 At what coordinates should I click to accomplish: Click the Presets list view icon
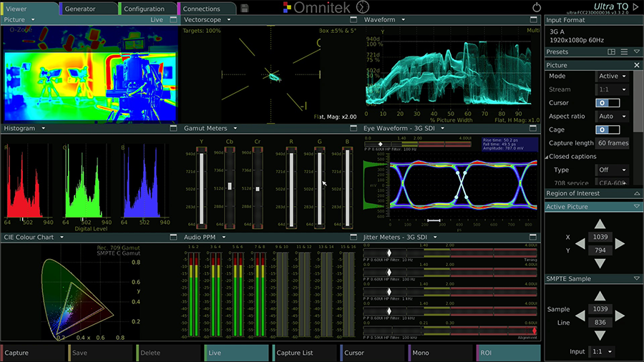coord(624,52)
